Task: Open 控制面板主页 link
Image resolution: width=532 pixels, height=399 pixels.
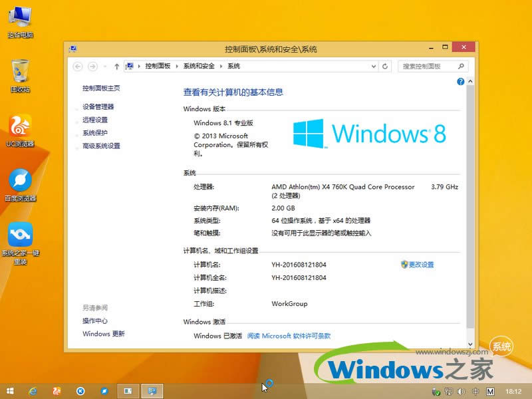Action: (x=101, y=88)
